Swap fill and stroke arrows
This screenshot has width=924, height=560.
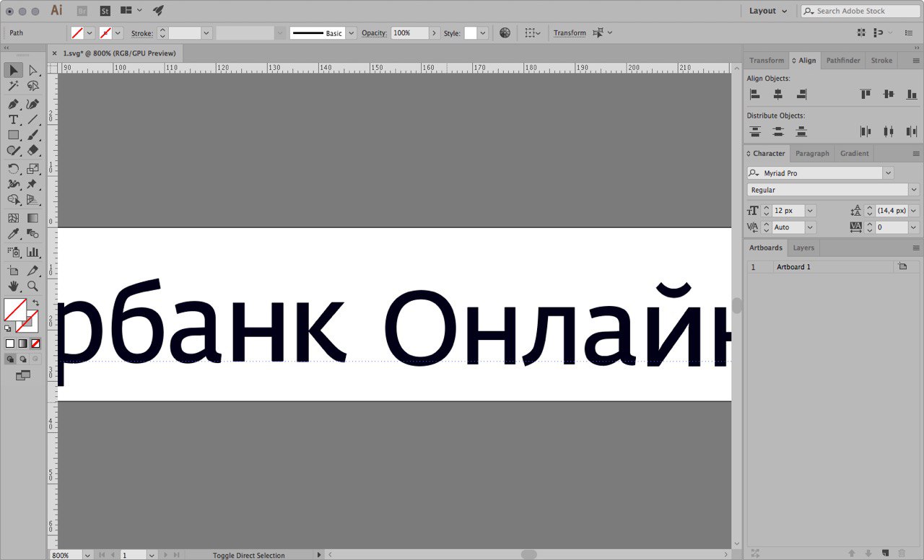pos(36,302)
